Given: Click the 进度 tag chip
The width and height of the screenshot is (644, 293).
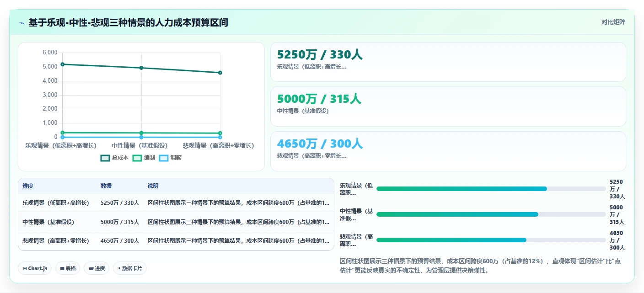Looking at the screenshot, I should 97,268.
